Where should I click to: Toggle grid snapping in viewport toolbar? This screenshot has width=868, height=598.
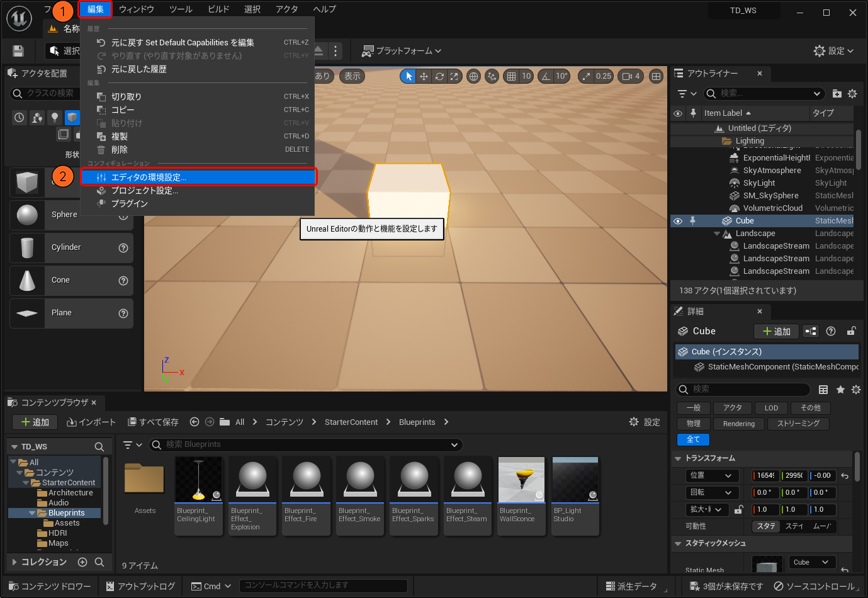pos(511,76)
